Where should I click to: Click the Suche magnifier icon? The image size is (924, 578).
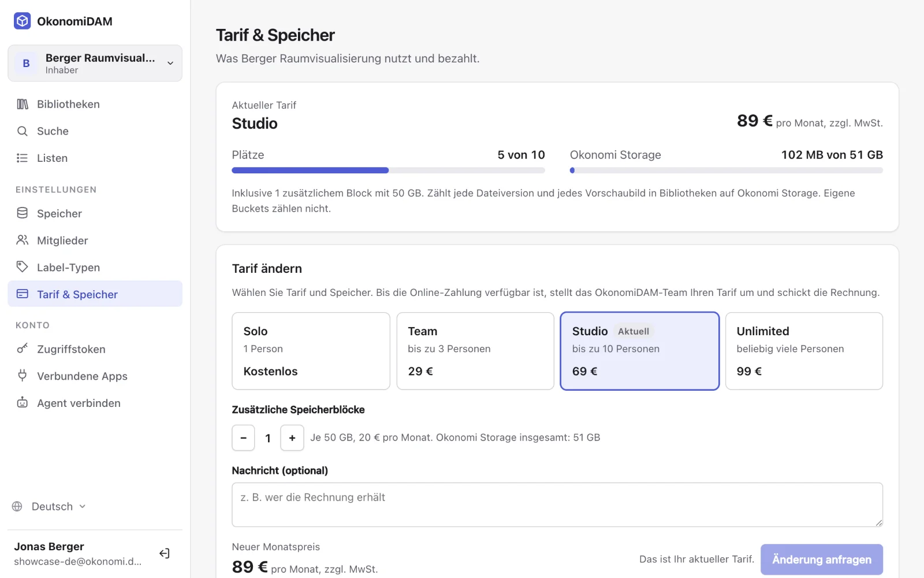pyautogui.click(x=23, y=131)
